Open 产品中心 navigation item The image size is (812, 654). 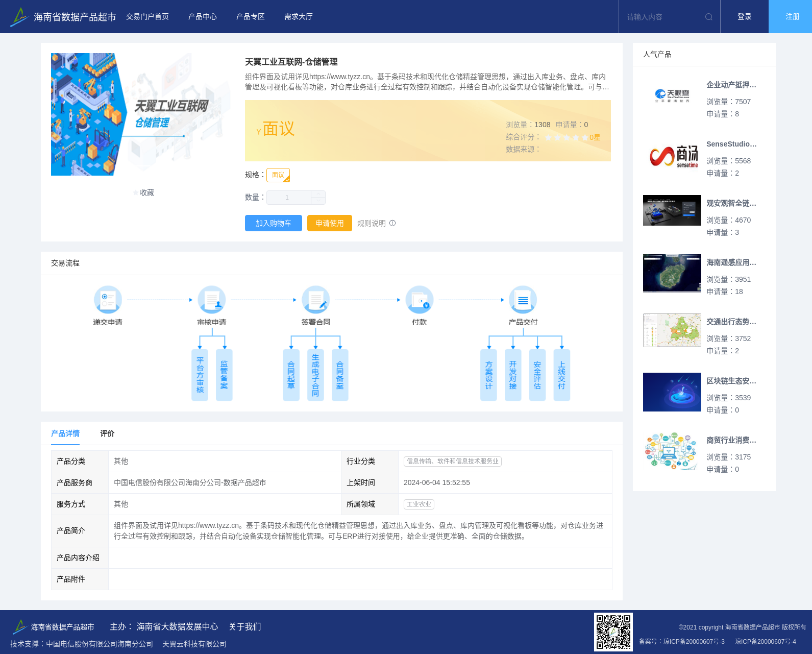click(203, 17)
